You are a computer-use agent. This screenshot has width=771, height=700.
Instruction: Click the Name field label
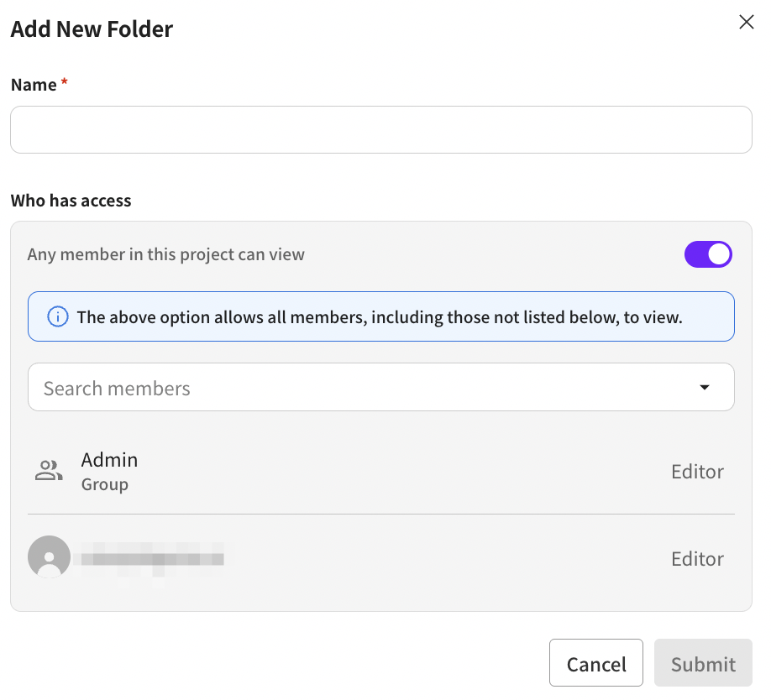34,85
